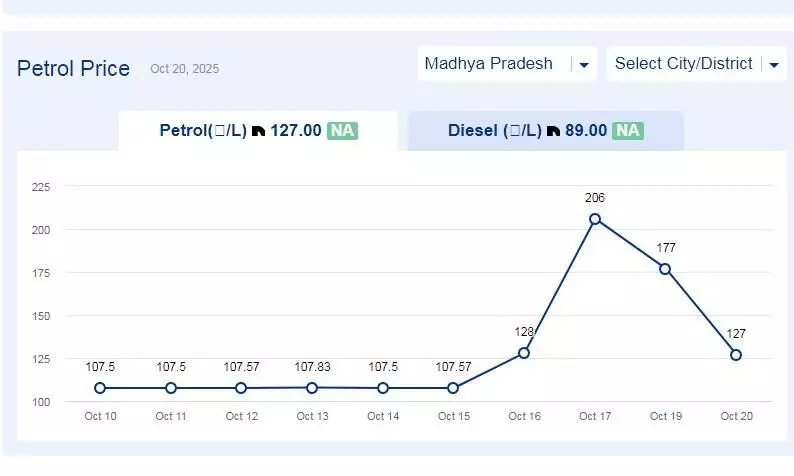The image size is (794, 476).
Task: Click the NA badge on Petrol tab
Action: 343,131
